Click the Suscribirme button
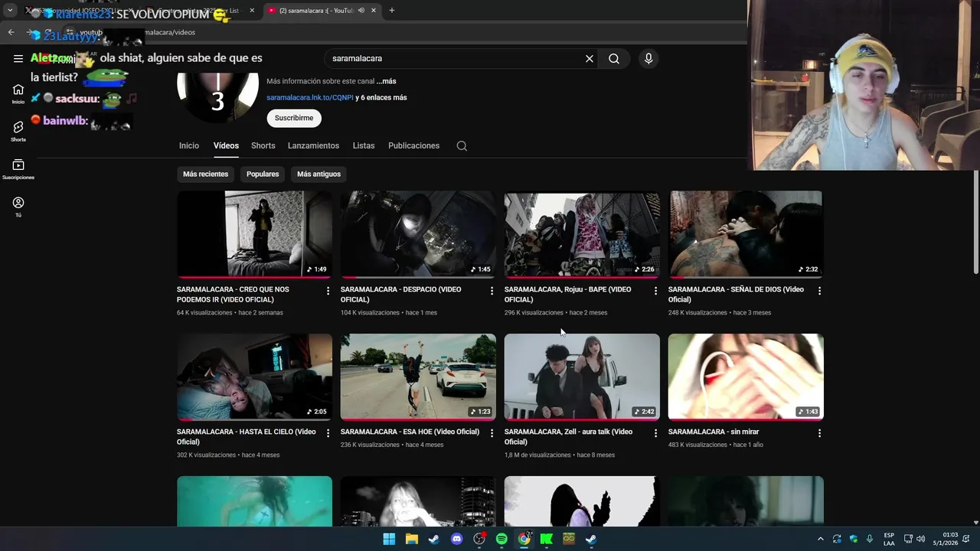The width and height of the screenshot is (980, 551). 294,118
